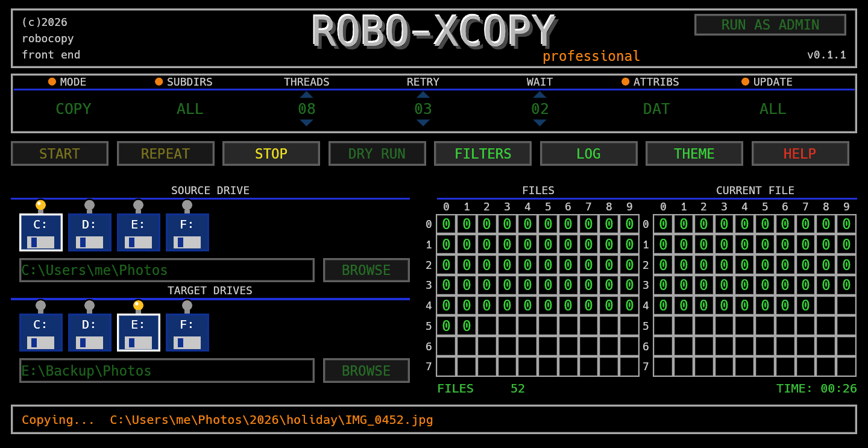Toggle the MODE orange indicator
The image size is (868, 448).
[x=52, y=81]
